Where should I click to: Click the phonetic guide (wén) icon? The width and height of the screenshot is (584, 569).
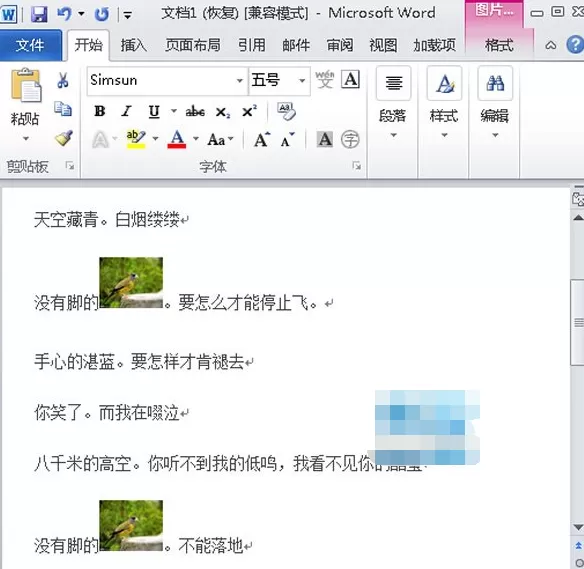(325, 80)
